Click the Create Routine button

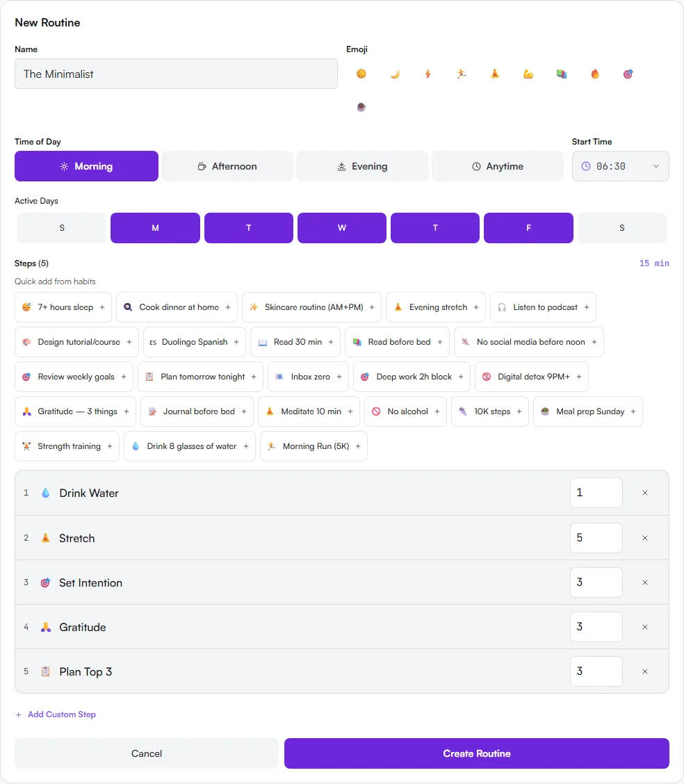476,753
